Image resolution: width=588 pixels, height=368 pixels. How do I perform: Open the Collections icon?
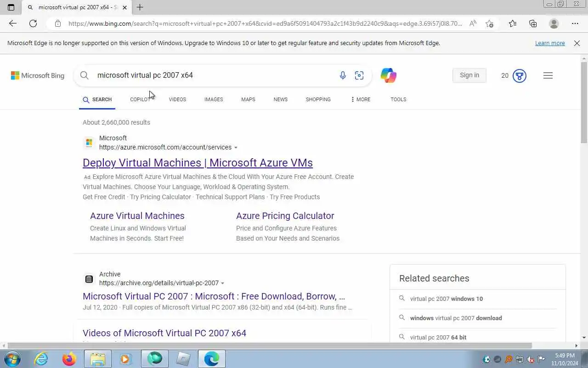533,23
